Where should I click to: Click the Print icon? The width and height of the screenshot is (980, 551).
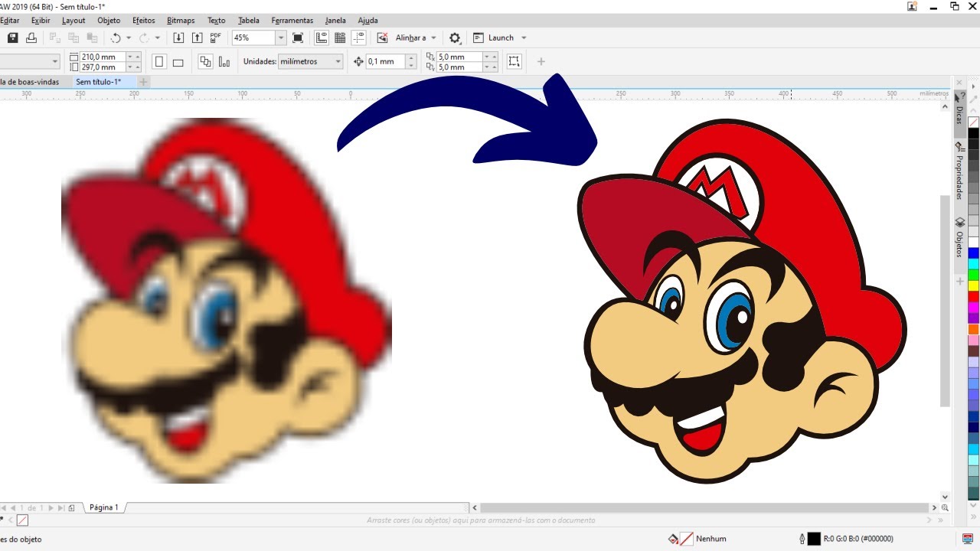coord(32,37)
